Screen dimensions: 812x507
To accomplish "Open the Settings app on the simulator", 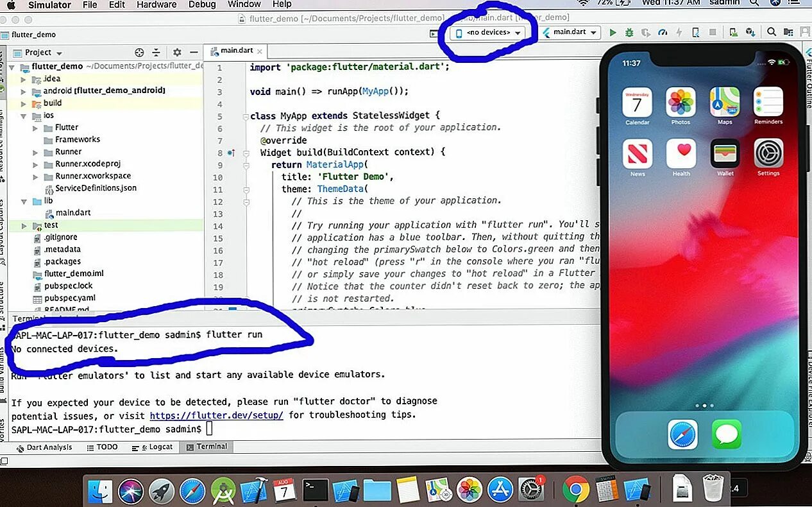I will (768, 158).
